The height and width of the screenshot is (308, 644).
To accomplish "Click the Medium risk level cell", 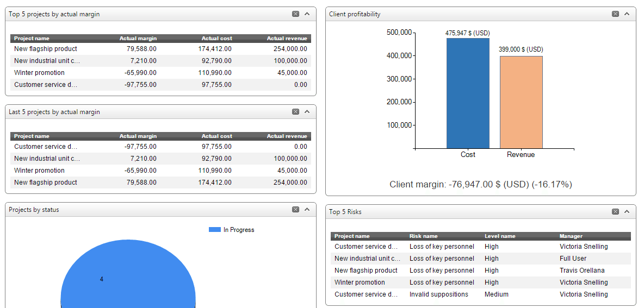I will click(x=496, y=294).
